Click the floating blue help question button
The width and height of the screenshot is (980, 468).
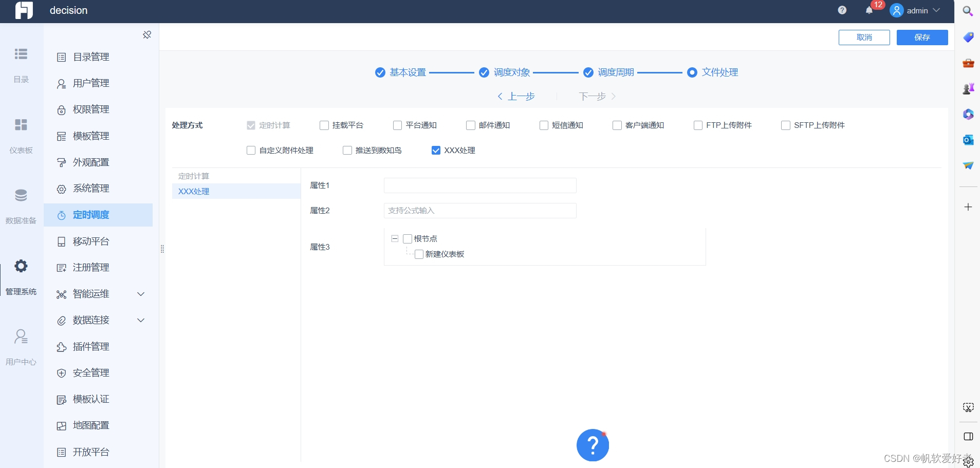tap(593, 445)
